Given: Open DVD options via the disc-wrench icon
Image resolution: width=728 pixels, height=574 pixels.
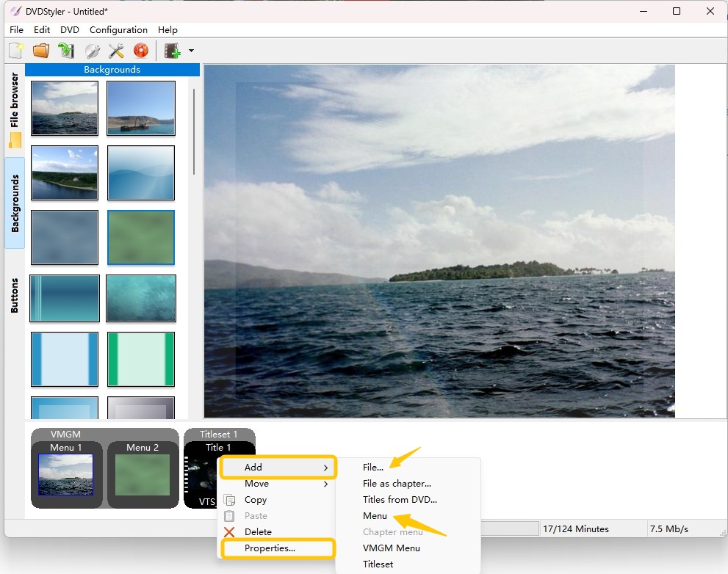Looking at the screenshot, I should click(x=91, y=50).
